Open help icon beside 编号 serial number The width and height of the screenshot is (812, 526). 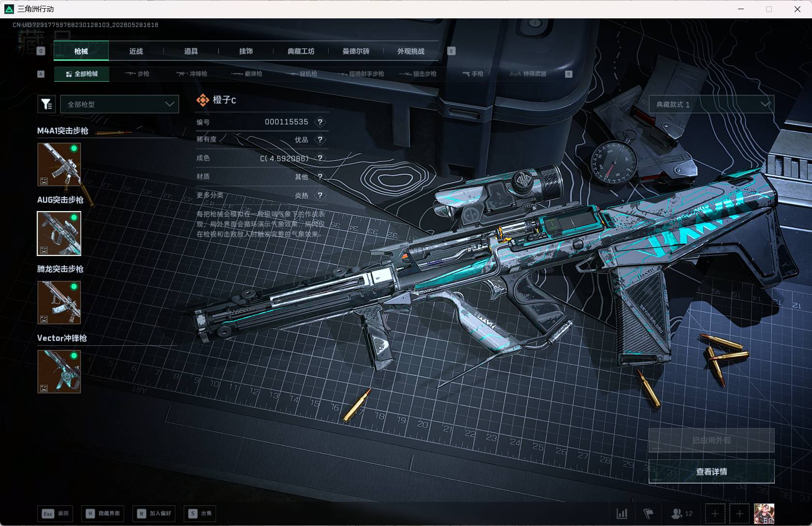click(x=320, y=122)
